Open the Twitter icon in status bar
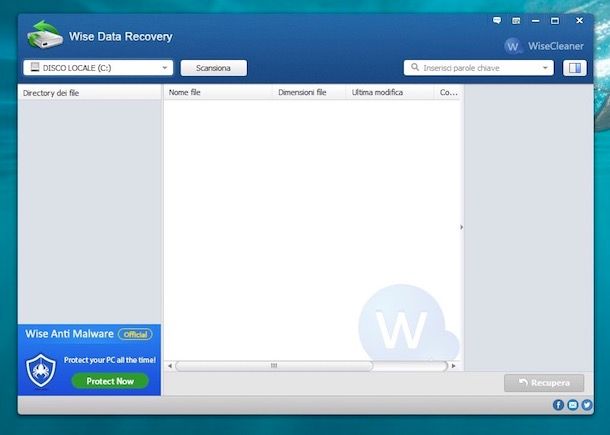610x435 pixels. point(587,405)
